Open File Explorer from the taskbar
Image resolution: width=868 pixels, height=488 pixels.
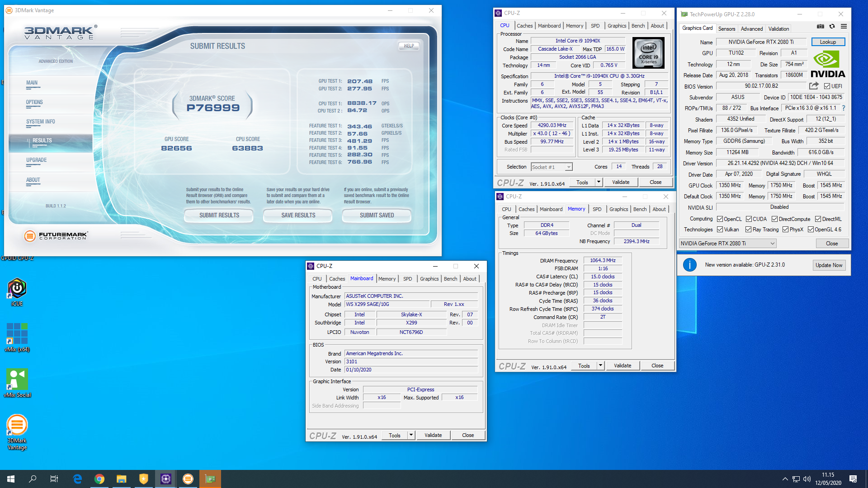coord(122,479)
